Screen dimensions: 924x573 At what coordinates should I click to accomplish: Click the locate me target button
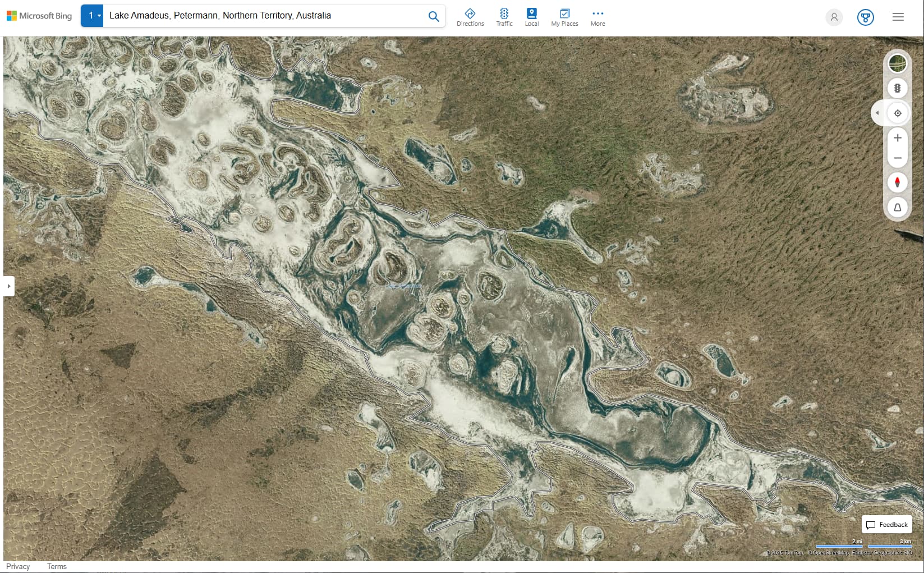coord(897,113)
